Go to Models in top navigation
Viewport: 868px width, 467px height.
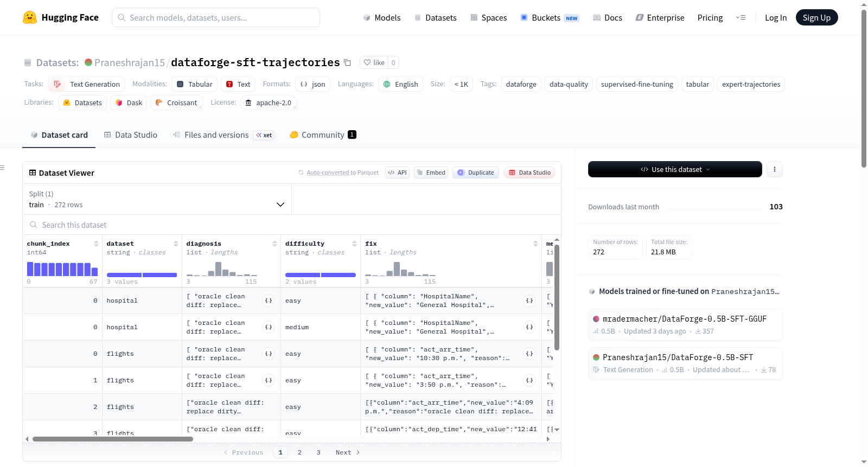pyautogui.click(x=382, y=17)
